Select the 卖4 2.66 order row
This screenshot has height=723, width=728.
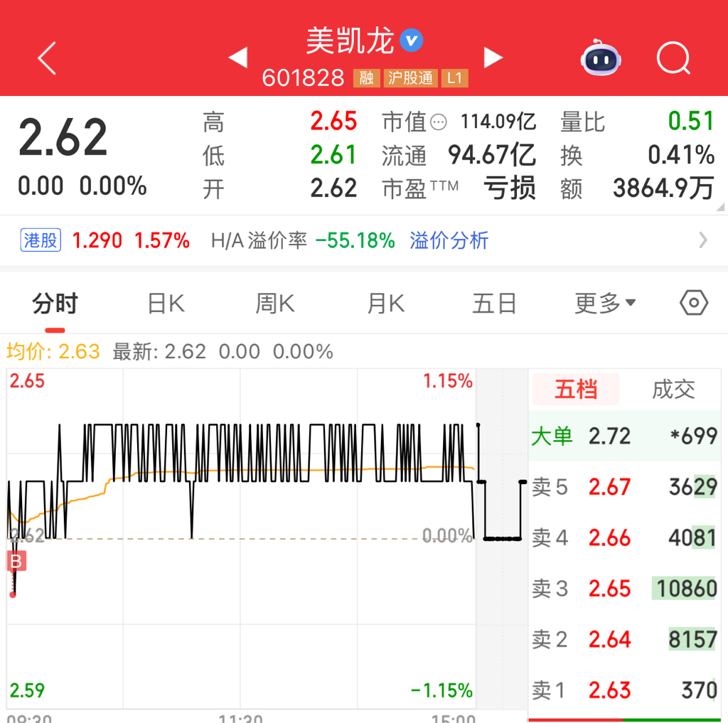point(624,537)
